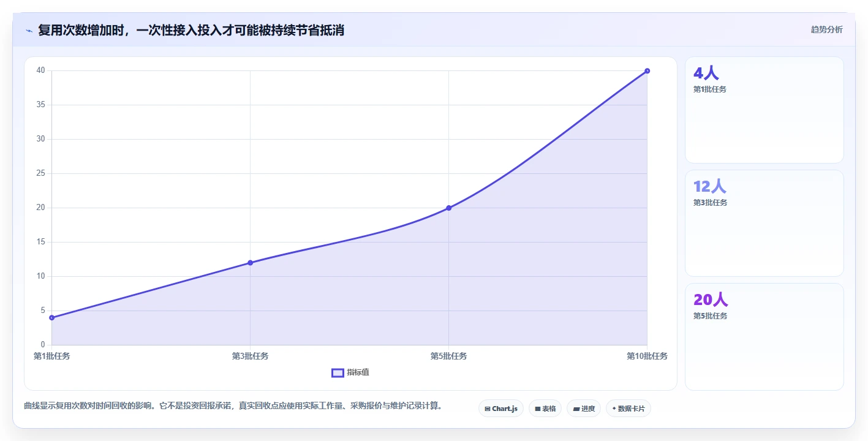This screenshot has height=441, width=868.
Task: Click the 第1批任务 x-axis label
Action: [x=52, y=356]
